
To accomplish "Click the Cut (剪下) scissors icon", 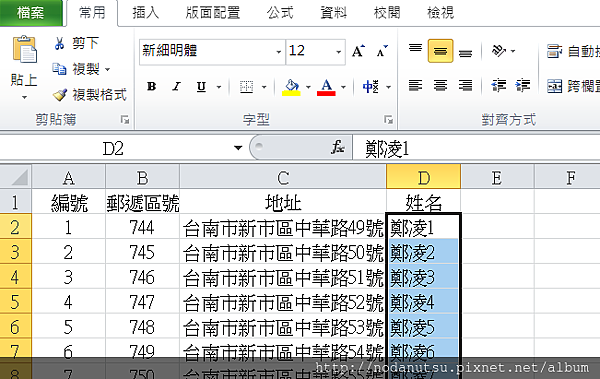I will 59,43.
